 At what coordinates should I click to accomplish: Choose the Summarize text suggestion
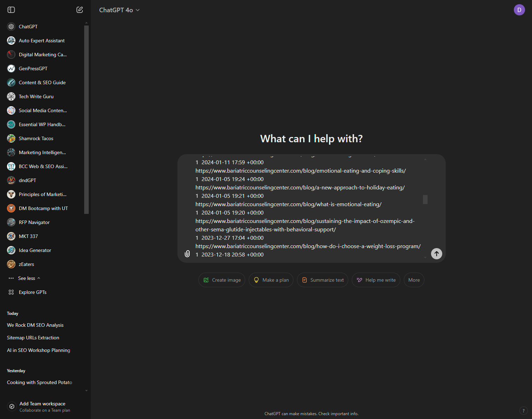pos(322,280)
